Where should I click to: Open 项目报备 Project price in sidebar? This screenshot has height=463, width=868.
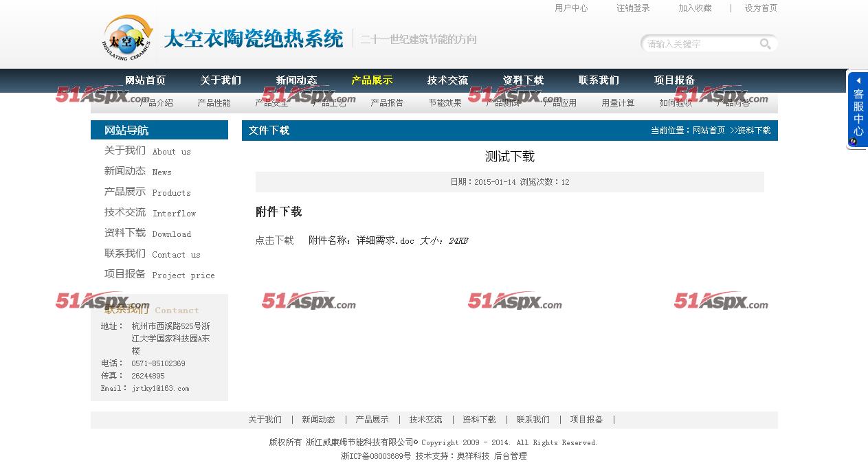(159, 274)
